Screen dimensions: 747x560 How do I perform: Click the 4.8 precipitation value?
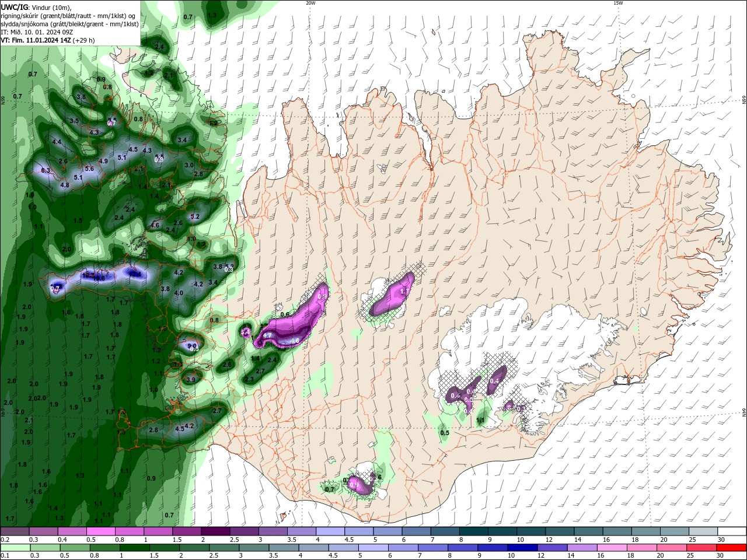[65, 185]
